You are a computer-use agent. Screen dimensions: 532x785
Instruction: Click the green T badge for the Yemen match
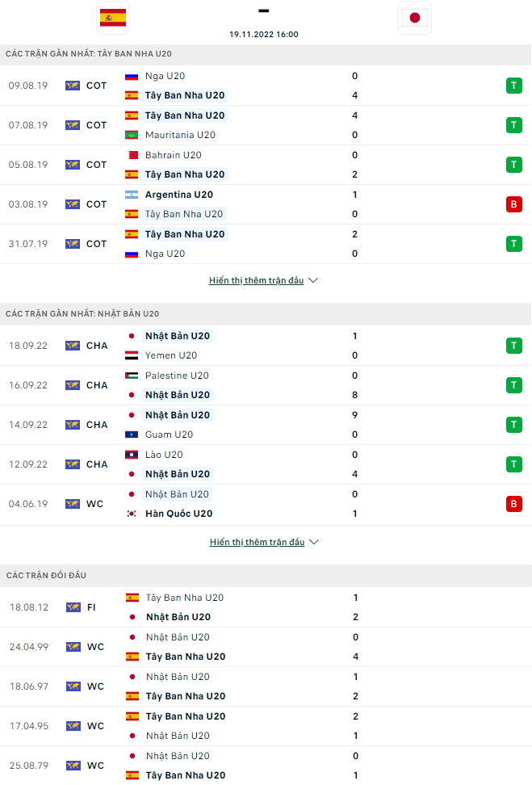(514, 345)
